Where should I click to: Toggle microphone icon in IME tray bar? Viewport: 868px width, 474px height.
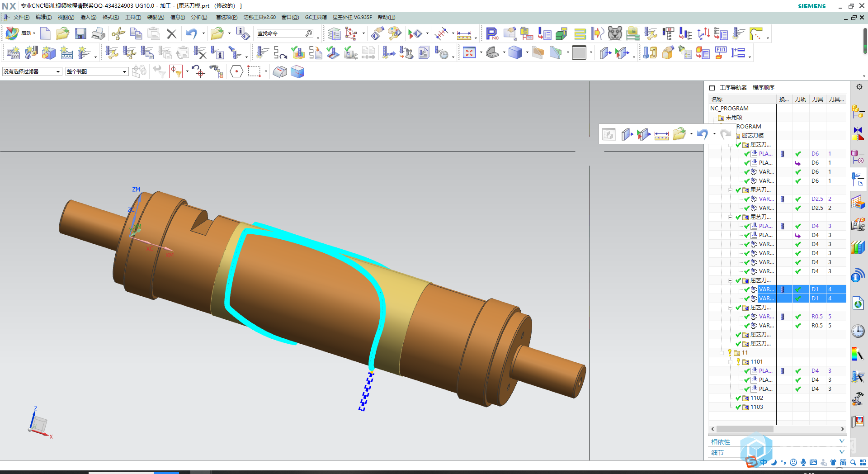[803, 462]
